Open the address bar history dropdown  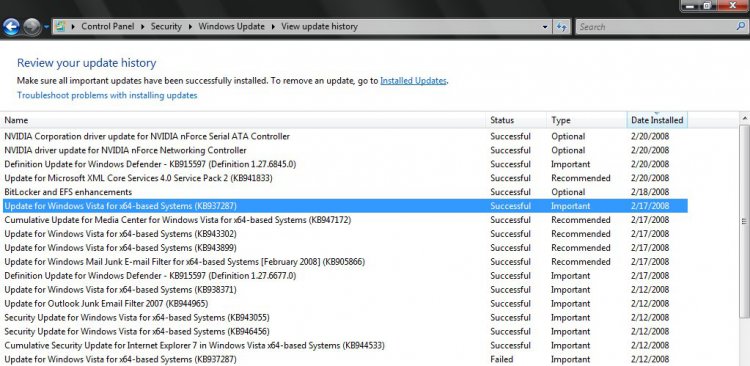[545, 27]
